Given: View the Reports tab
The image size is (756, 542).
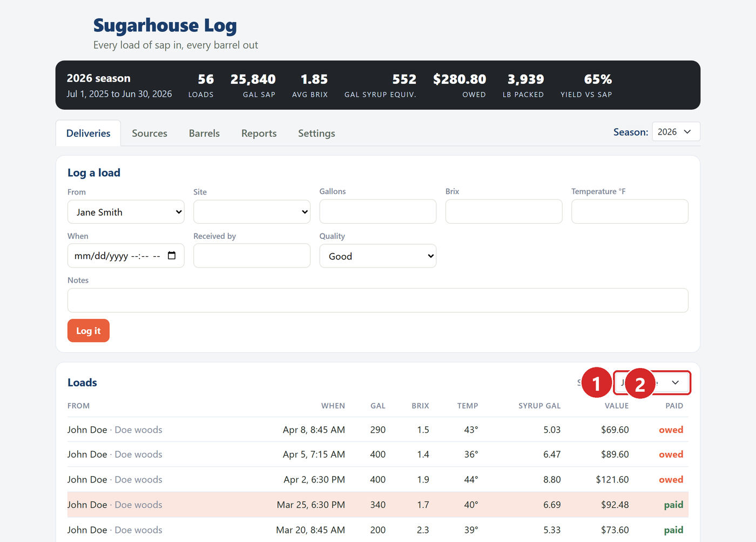Looking at the screenshot, I should [x=259, y=133].
